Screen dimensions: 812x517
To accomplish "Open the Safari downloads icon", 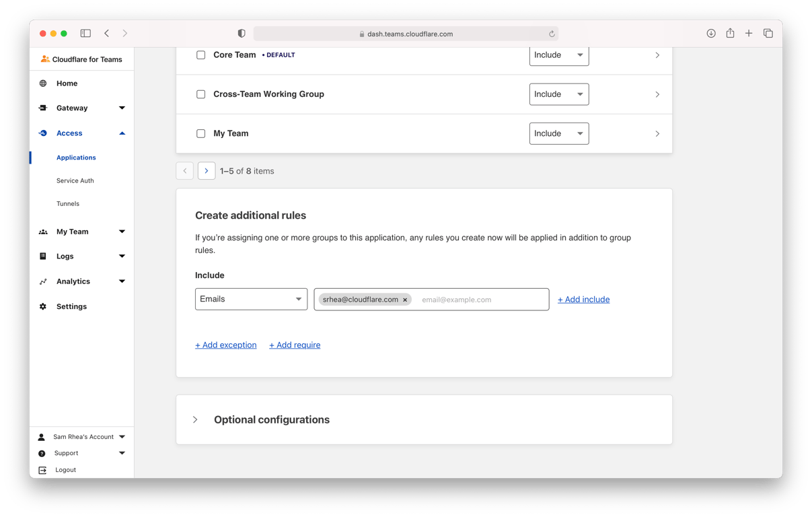I will click(711, 33).
